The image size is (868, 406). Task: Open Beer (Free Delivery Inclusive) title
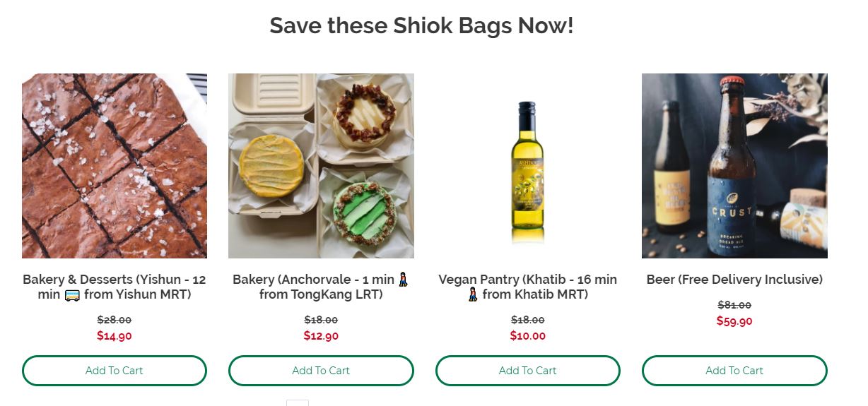pos(734,280)
